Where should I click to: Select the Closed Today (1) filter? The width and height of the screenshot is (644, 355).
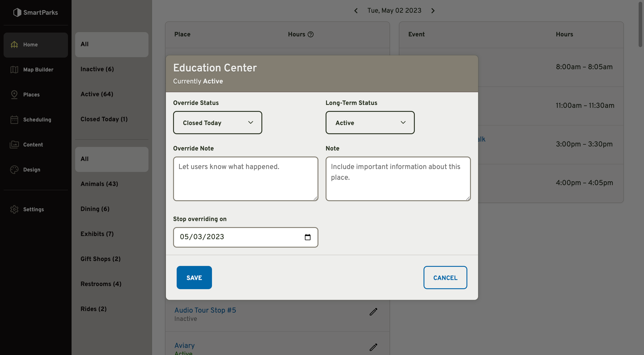(x=104, y=119)
